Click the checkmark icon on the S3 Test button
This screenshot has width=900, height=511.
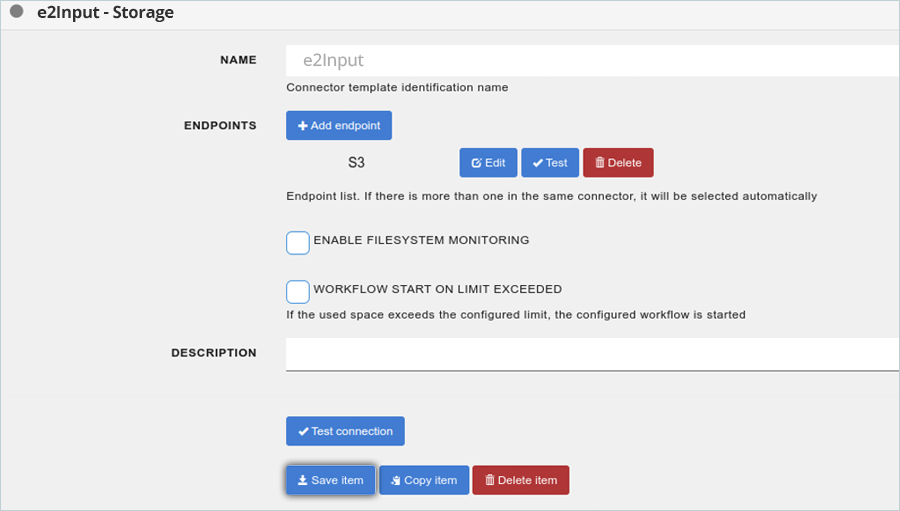pos(538,163)
